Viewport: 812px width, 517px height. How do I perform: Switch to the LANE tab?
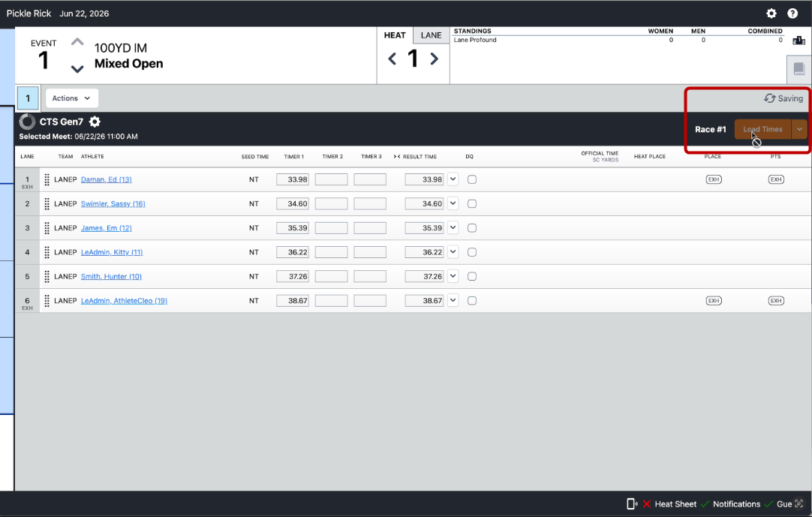pyautogui.click(x=431, y=35)
